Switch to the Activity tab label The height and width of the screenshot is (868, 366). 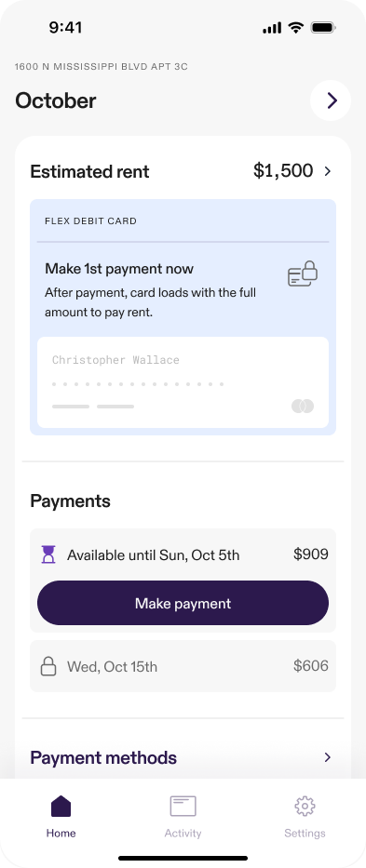(x=183, y=833)
